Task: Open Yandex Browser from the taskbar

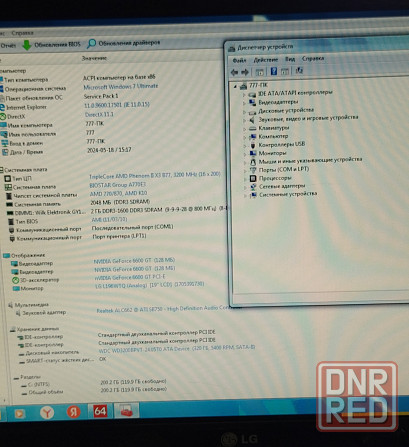Action: pos(47,413)
